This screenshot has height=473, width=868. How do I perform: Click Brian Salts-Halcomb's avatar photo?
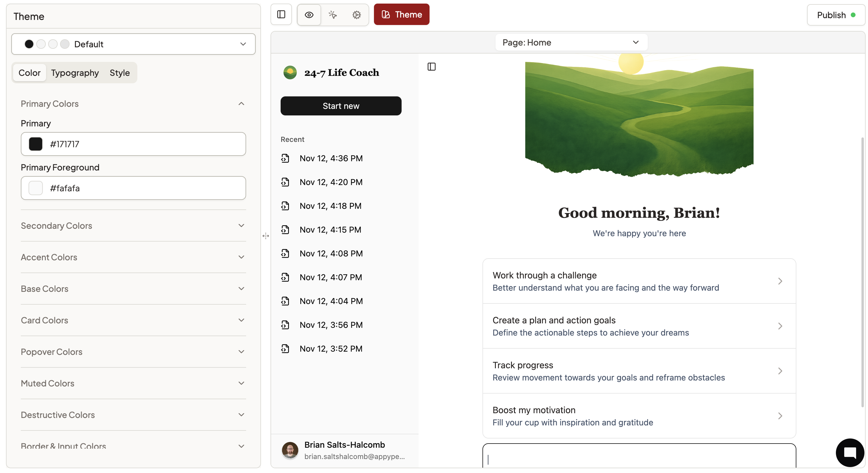click(290, 450)
